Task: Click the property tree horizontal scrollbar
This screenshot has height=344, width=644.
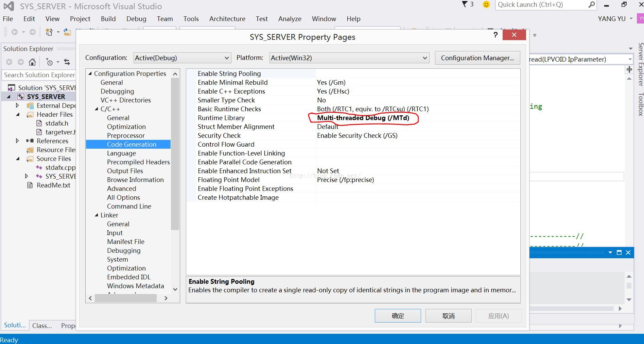Action: tap(126, 298)
